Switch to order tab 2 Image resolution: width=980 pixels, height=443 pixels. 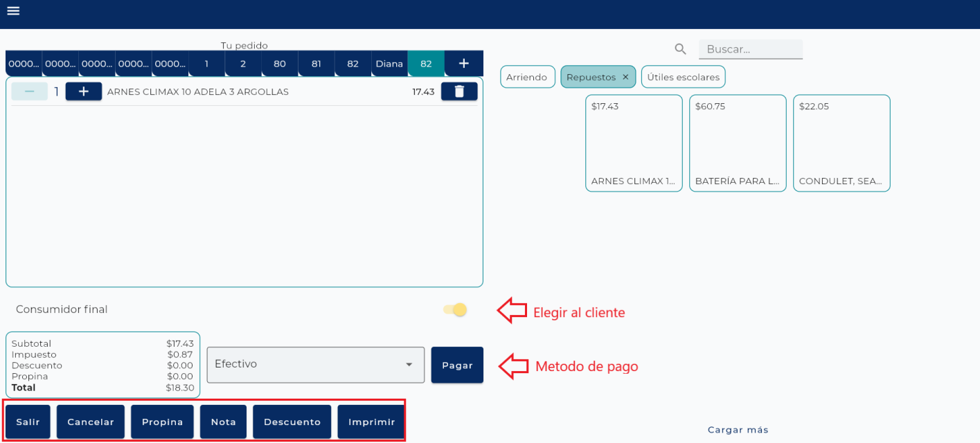click(x=243, y=63)
